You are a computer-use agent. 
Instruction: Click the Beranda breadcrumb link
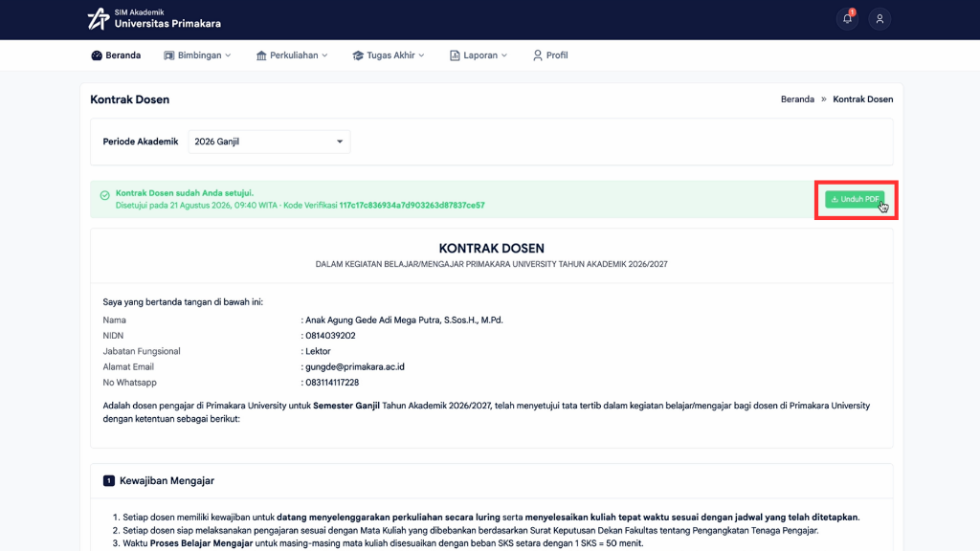pos(797,99)
